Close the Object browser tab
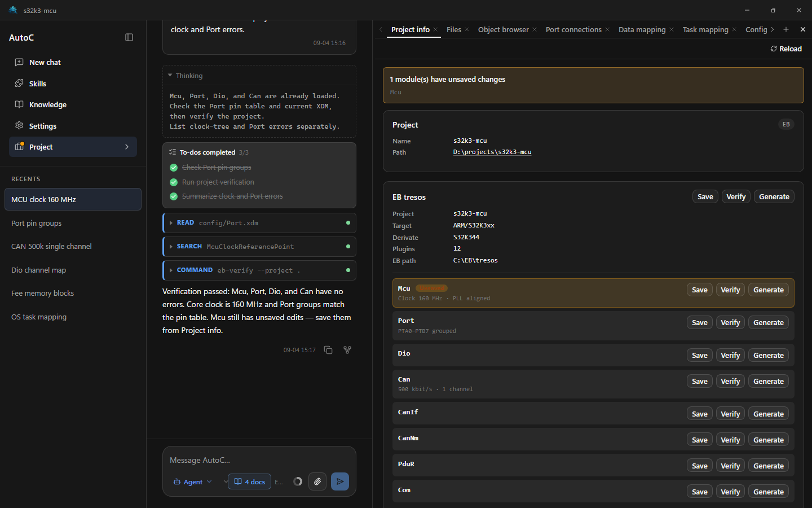Image resolution: width=812 pixels, height=508 pixels. 535,29
